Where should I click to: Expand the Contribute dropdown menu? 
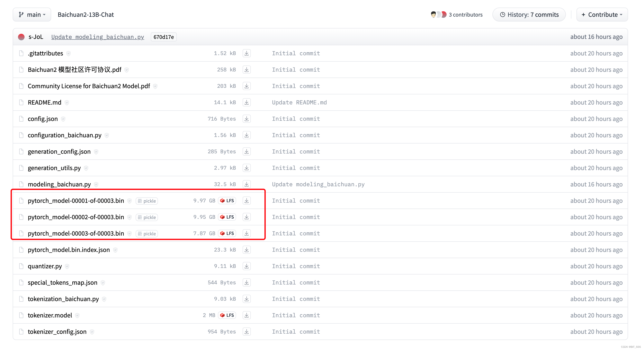[602, 15]
